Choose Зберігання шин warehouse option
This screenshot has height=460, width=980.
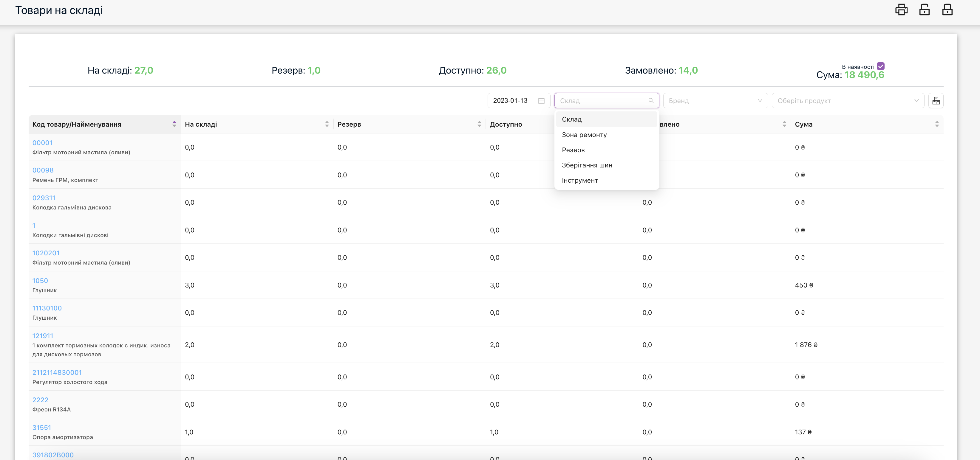tap(587, 165)
